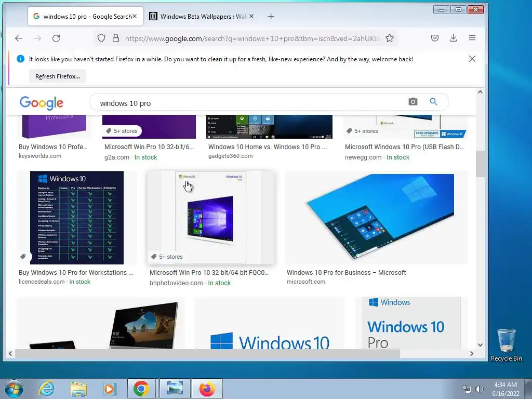Switch to Google Chrome on the taskbar
Viewport: 532px width, 399px height.
click(141, 389)
